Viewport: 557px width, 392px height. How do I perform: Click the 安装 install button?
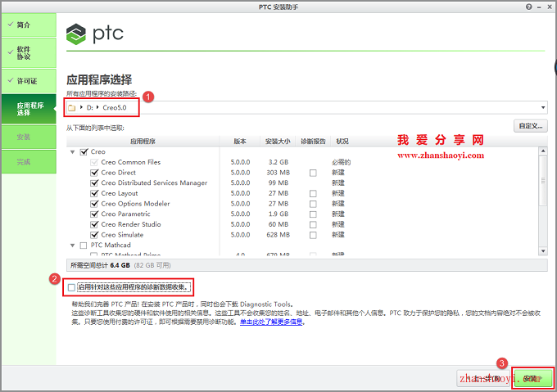(532, 379)
